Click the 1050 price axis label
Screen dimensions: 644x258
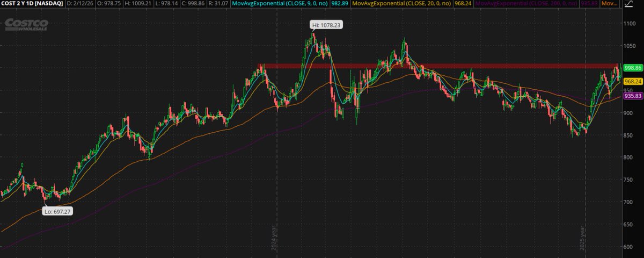point(631,46)
